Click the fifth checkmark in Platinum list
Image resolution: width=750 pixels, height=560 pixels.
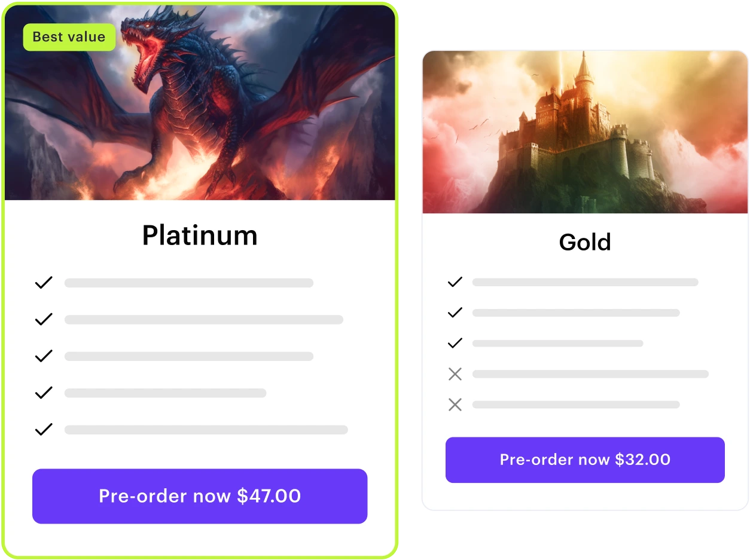click(x=44, y=429)
